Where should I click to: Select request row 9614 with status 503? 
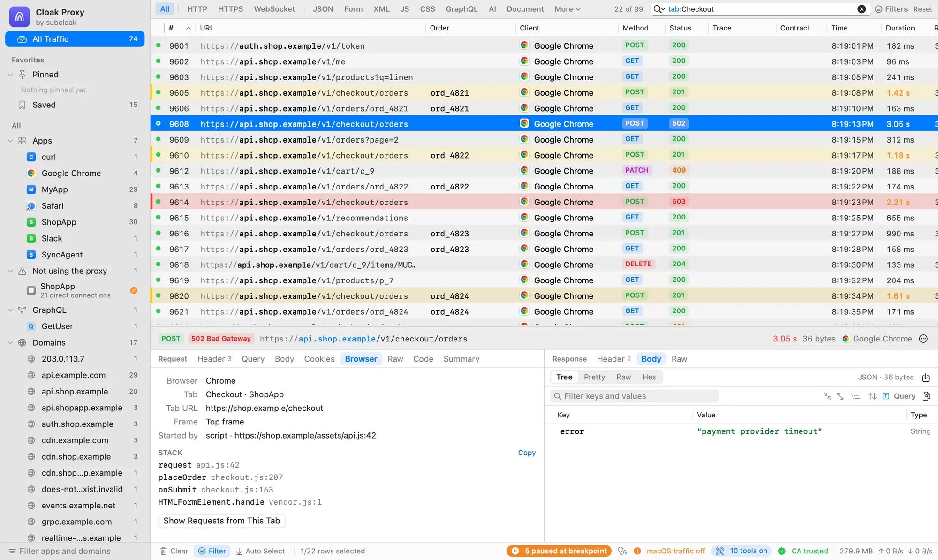(x=544, y=202)
